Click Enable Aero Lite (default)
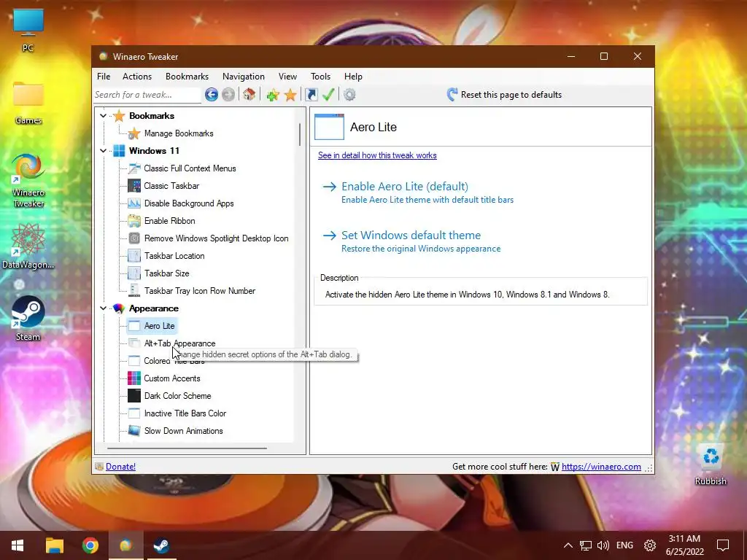747x560 pixels. click(405, 186)
